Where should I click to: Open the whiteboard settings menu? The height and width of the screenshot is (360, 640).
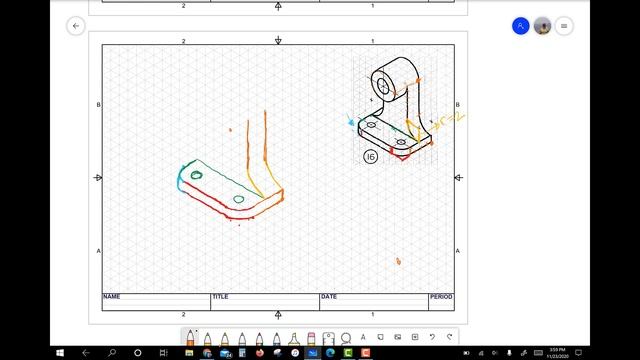(x=564, y=26)
